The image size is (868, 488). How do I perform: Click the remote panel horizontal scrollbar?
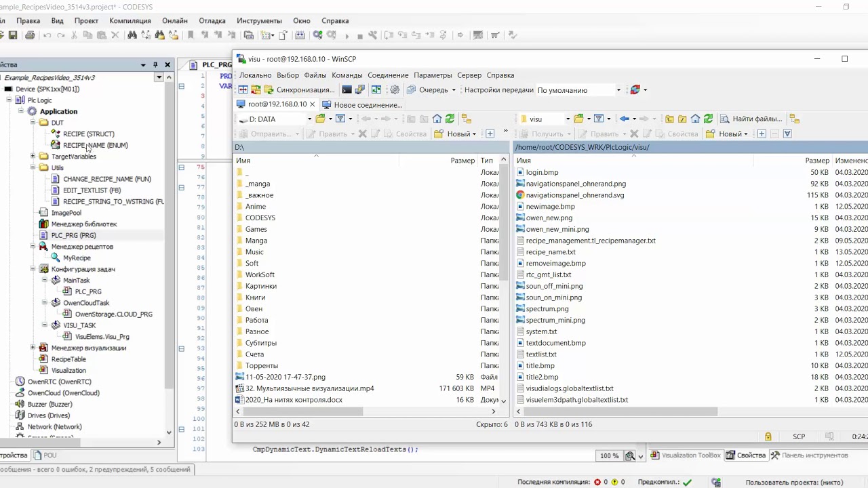point(618,411)
